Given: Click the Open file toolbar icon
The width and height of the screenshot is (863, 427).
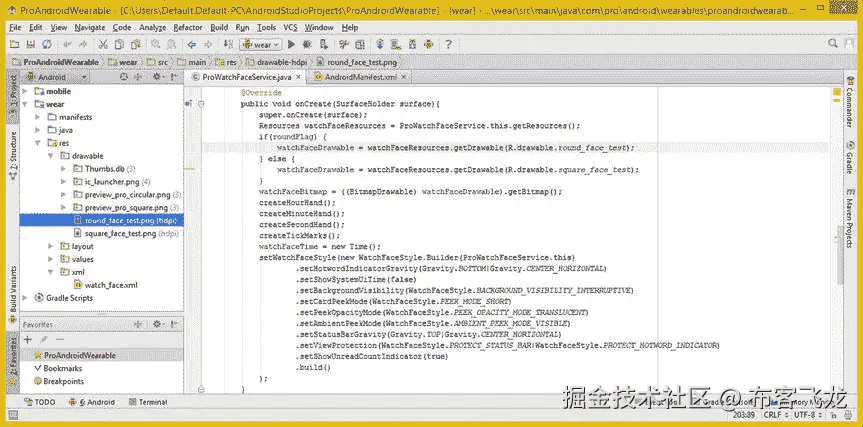Looking at the screenshot, I should pyautogui.click(x=15, y=45).
